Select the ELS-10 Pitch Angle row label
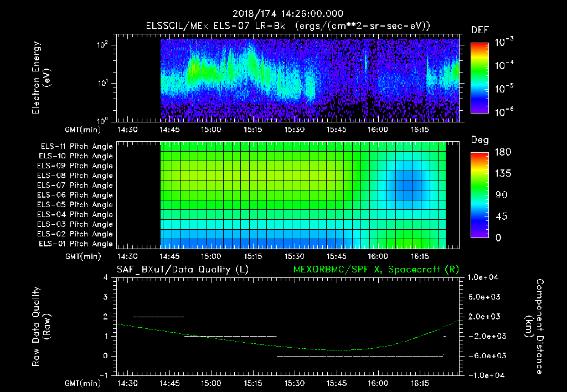Screen dimensions: 567x392 pos(76,156)
